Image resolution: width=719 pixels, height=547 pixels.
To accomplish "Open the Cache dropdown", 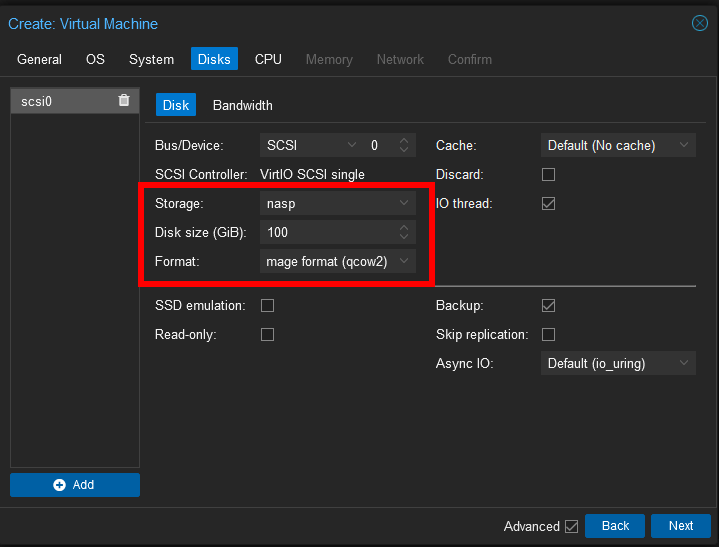I will coord(618,145).
